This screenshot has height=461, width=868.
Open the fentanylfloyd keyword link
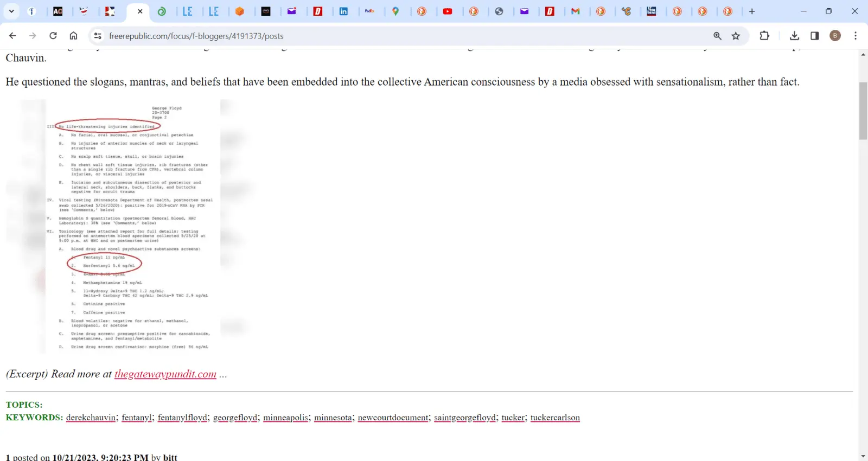(182, 418)
